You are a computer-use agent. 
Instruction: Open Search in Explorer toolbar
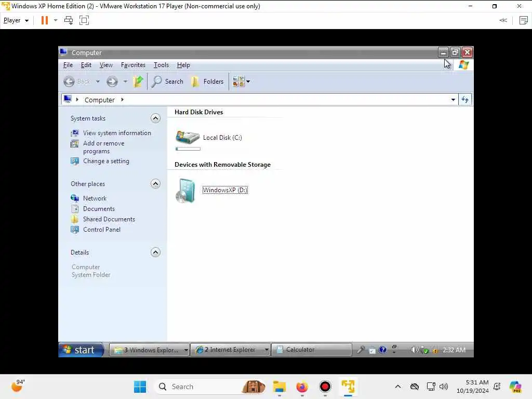[168, 82]
